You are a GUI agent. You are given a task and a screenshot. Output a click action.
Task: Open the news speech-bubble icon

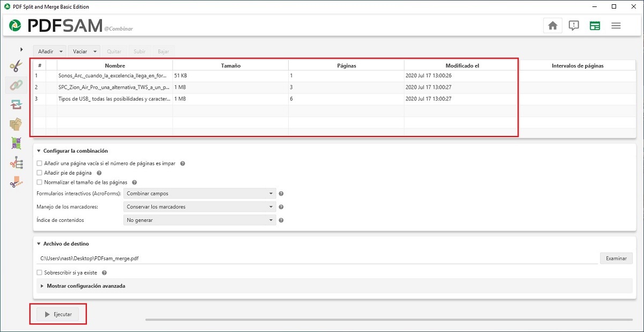pyautogui.click(x=574, y=26)
